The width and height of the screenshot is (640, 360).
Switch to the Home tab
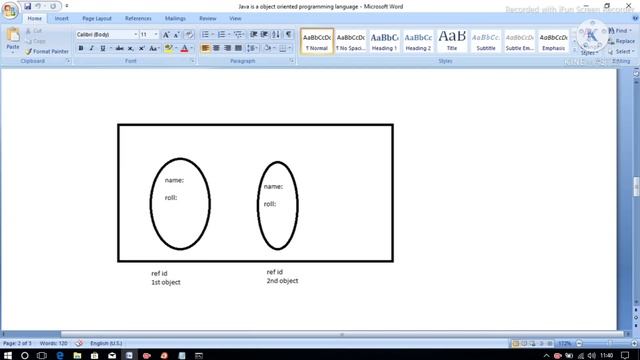[35, 18]
